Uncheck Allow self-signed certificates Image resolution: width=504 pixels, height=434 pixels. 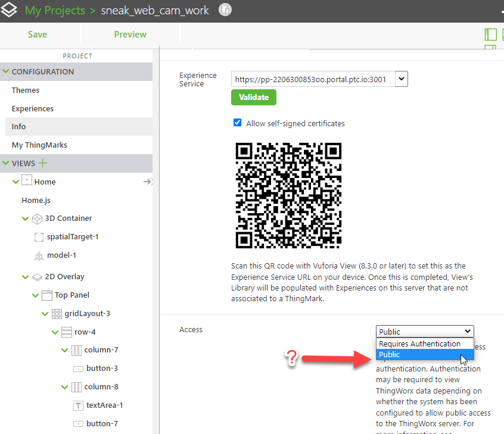[237, 123]
